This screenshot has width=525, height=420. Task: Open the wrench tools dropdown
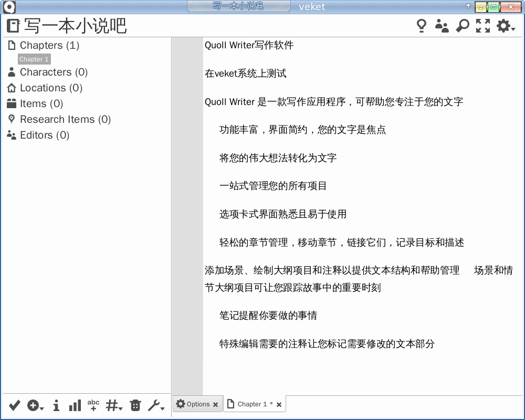pyautogui.click(x=156, y=405)
